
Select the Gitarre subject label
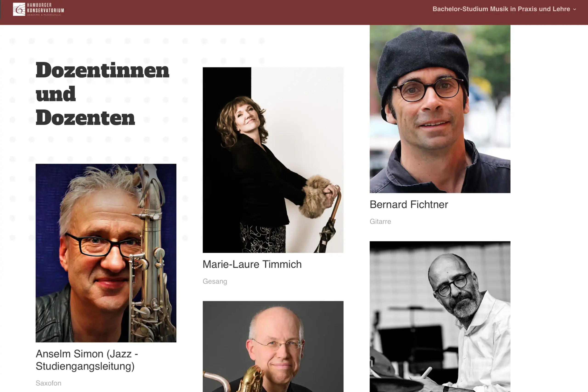(x=380, y=222)
